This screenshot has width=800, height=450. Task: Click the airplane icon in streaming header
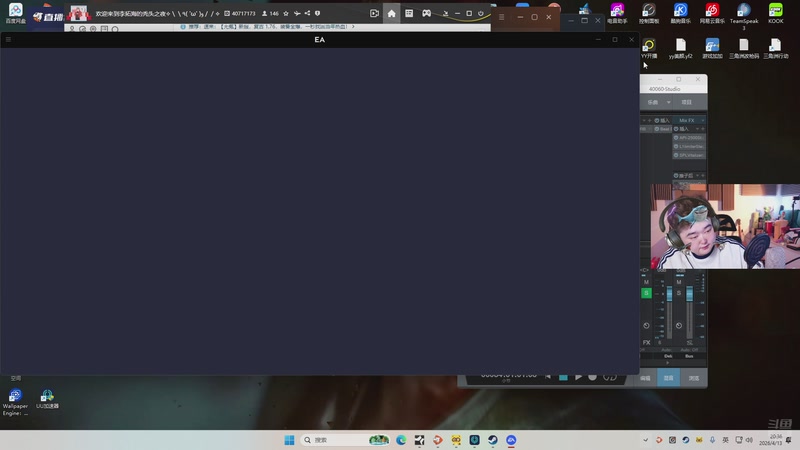[297, 13]
